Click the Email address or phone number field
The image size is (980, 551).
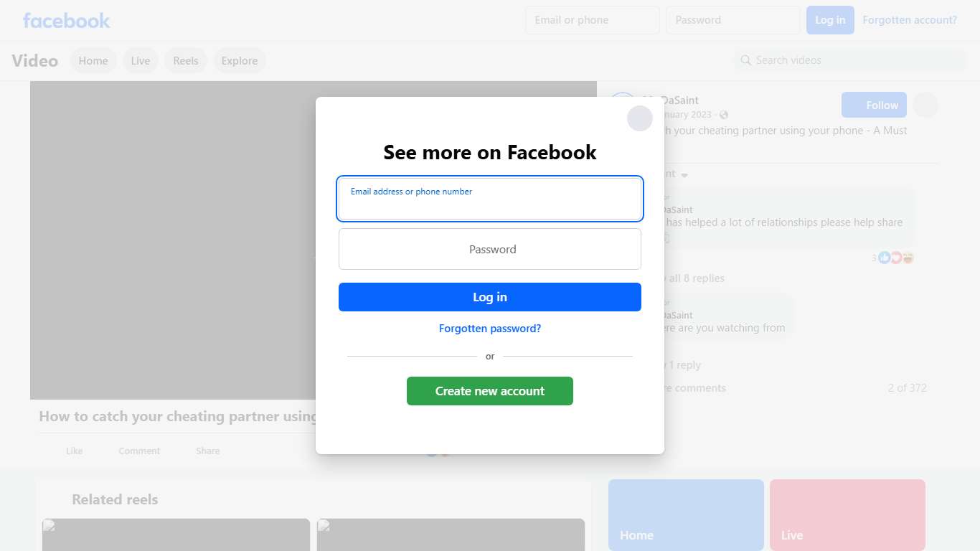490,199
